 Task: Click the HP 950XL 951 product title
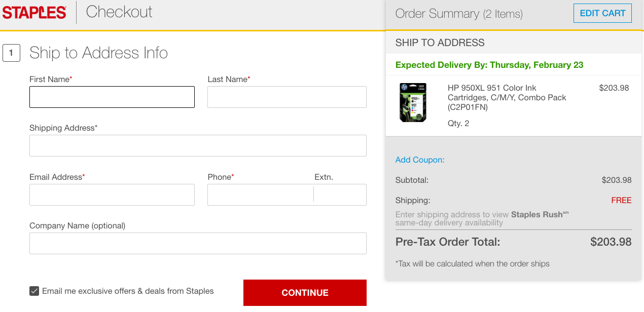tap(507, 97)
